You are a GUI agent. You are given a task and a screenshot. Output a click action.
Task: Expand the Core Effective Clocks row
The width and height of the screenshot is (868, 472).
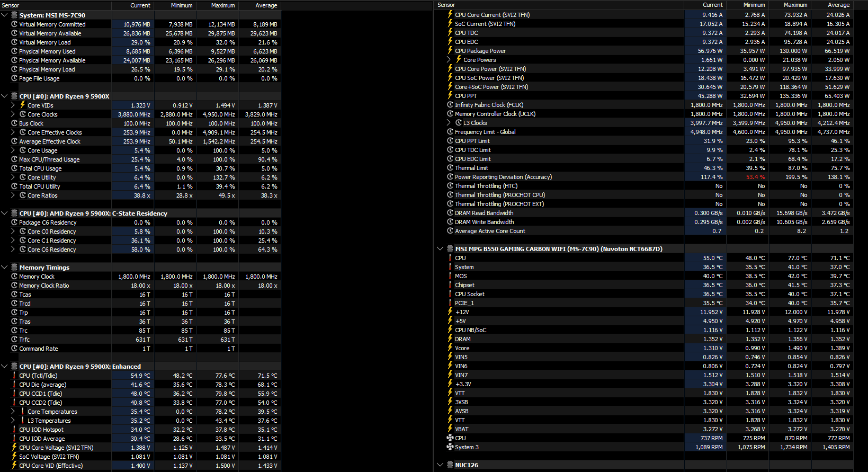click(13, 132)
